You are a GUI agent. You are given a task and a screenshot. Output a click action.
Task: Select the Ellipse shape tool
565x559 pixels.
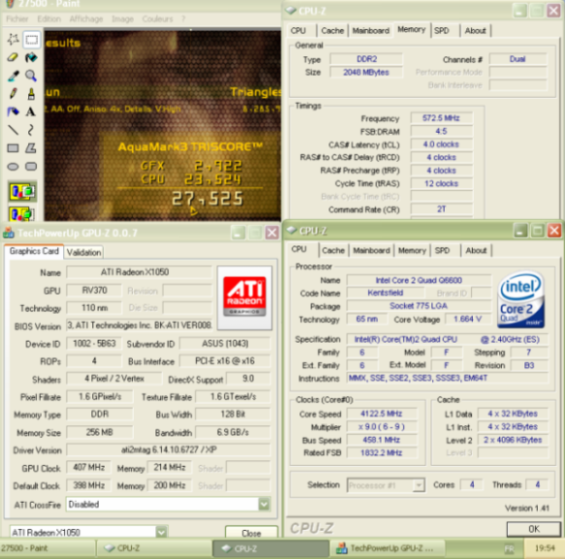click(13, 167)
